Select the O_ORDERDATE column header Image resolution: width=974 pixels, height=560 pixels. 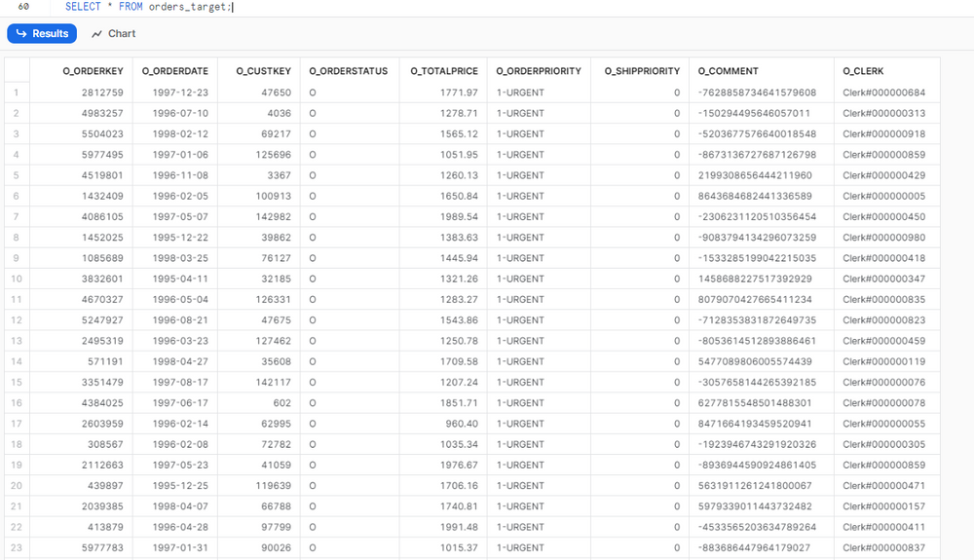coord(174,71)
